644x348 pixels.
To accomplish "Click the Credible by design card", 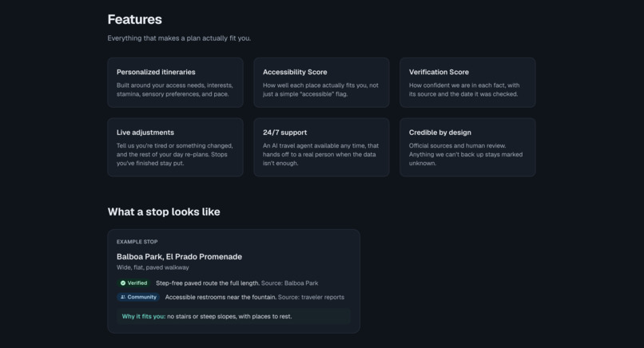I will (467, 148).
